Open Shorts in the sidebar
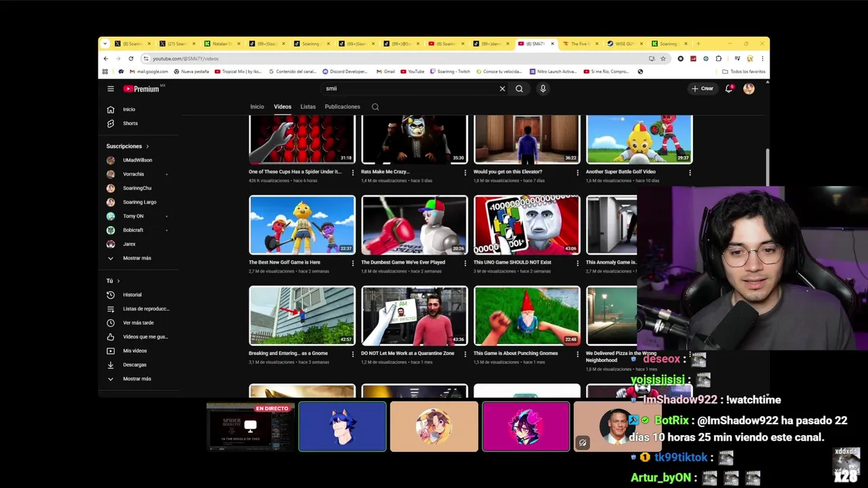Screen dimensions: 868x488 [130, 123]
